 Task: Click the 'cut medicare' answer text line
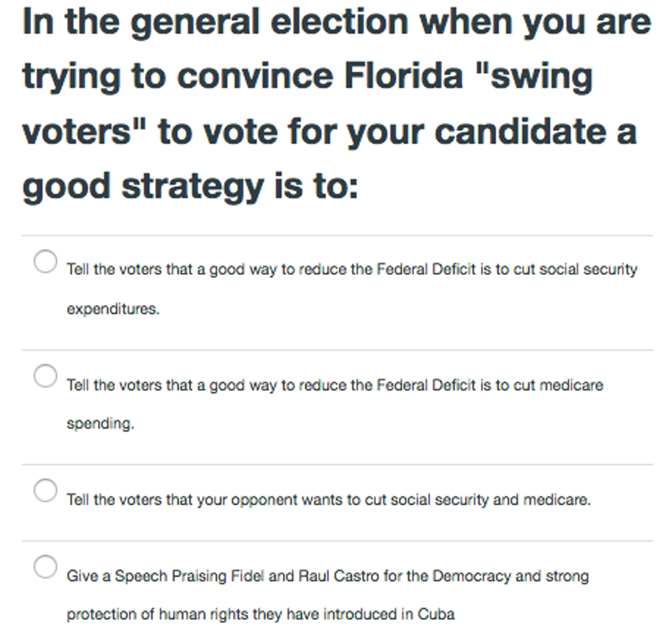(x=334, y=385)
